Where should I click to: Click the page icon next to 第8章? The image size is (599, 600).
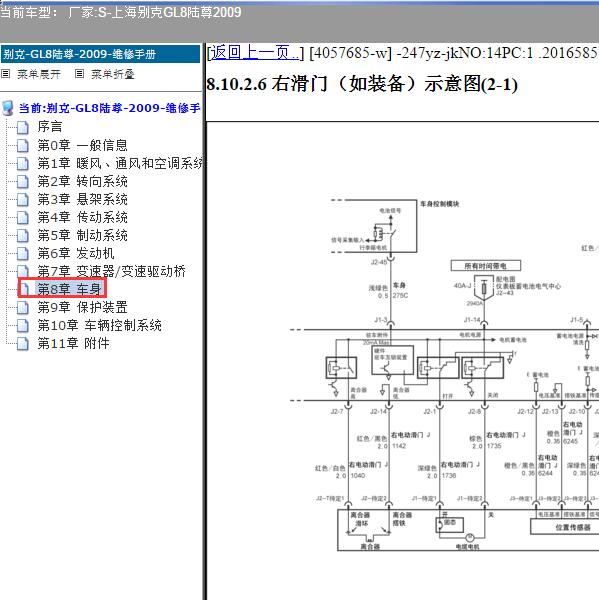24,289
